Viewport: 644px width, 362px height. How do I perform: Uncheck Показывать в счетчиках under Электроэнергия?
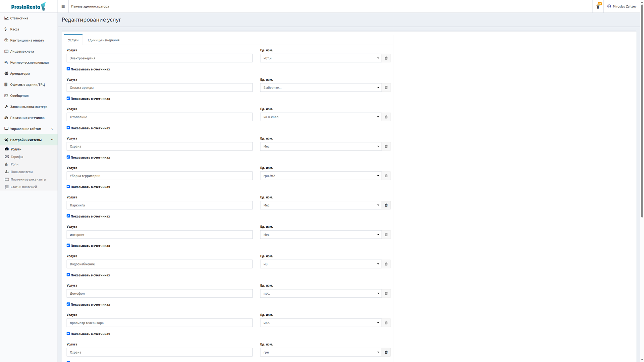pos(68,69)
